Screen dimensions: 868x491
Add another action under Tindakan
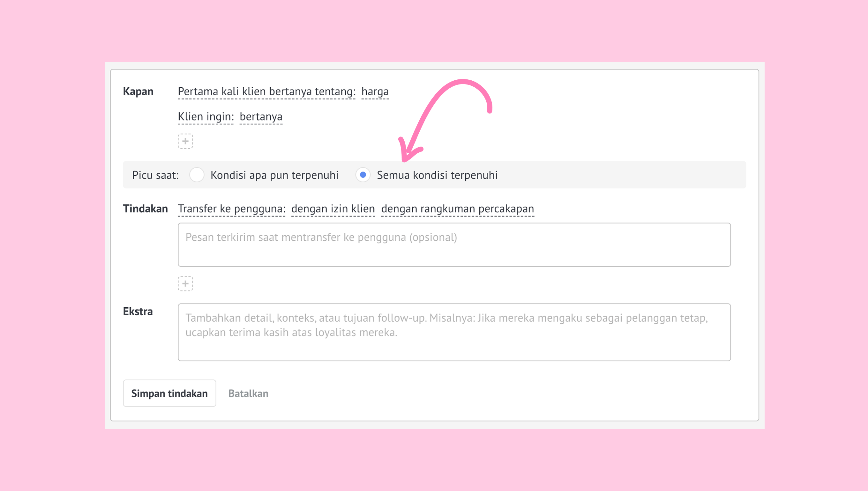coord(185,284)
